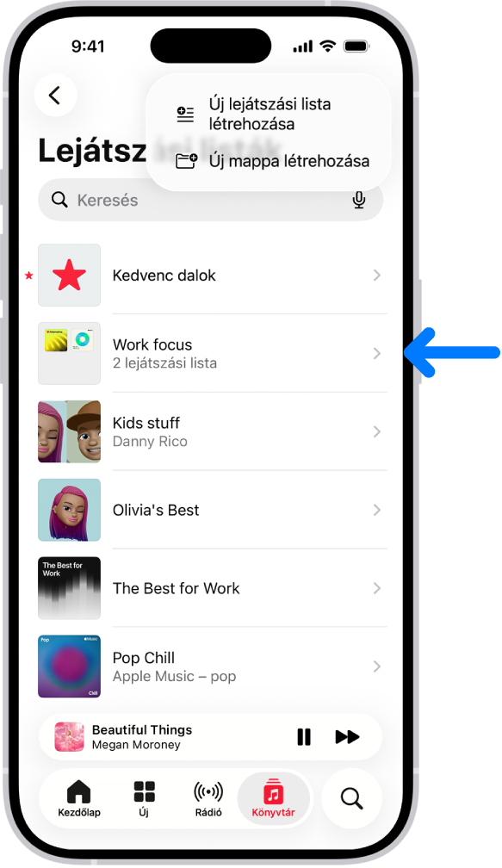Tap the new playlist icon in popup

click(x=185, y=114)
